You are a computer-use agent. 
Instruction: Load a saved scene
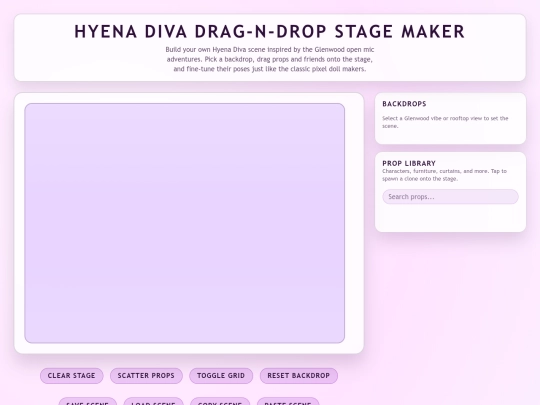pyautogui.click(x=153, y=402)
